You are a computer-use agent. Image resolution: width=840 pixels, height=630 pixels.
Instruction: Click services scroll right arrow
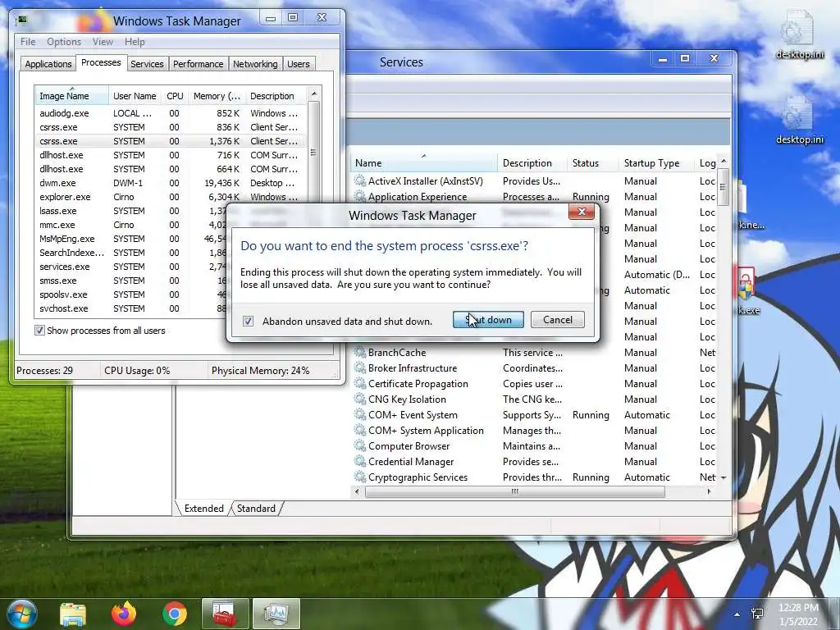pyautogui.click(x=710, y=491)
